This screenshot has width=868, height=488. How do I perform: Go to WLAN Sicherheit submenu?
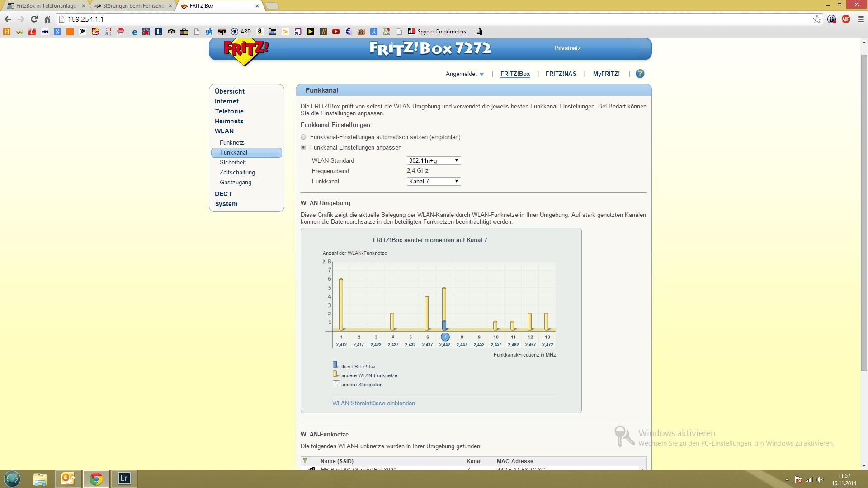coord(233,162)
